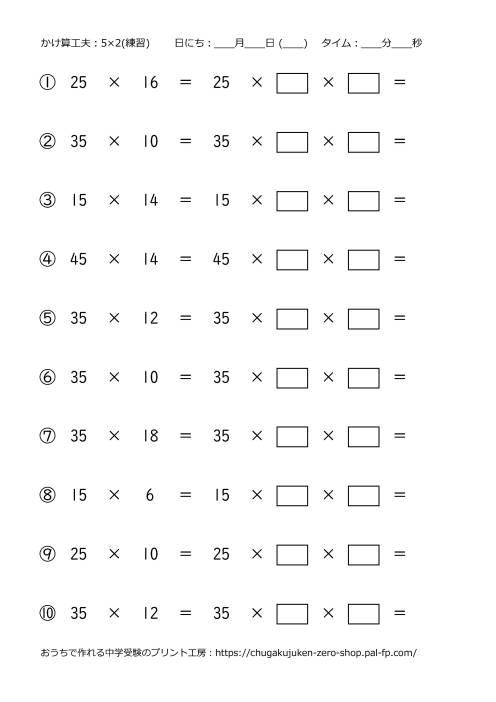496x702 pixels.
Task: Click the circled number ⑤ marker
Action: pyautogui.click(x=47, y=318)
